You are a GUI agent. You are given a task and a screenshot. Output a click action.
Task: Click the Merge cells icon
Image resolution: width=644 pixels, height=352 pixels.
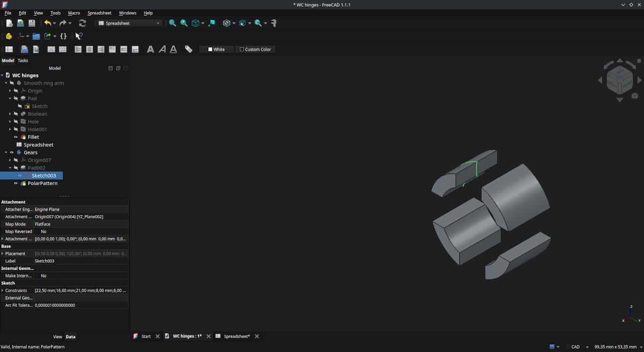[x=51, y=49]
